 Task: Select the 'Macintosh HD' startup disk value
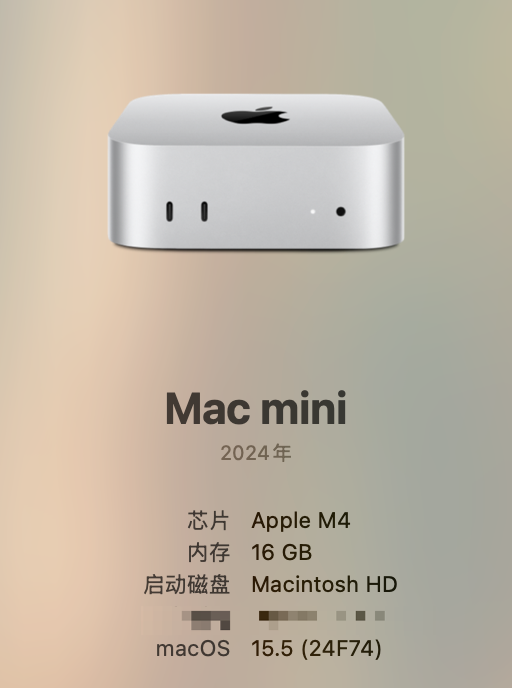pos(324,584)
